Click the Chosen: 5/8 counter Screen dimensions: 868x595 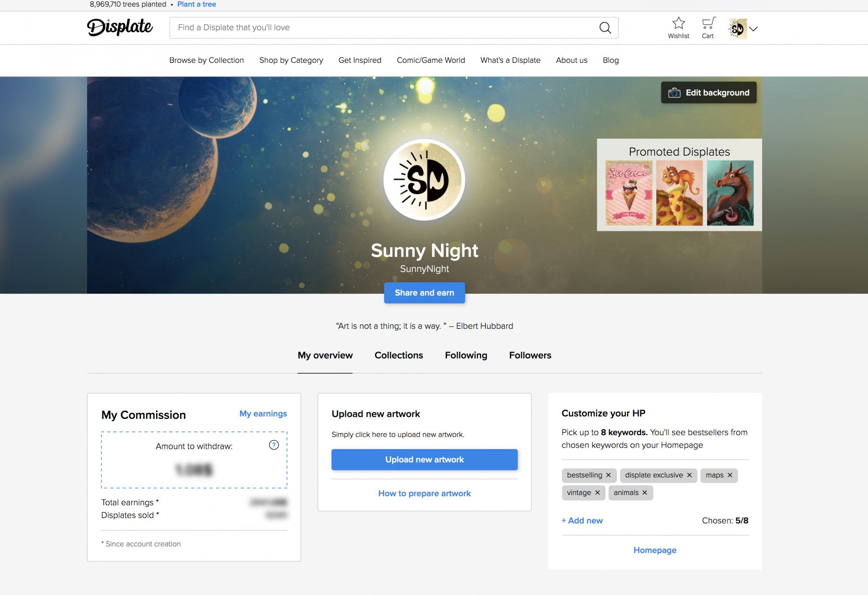click(x=725, y=521)
